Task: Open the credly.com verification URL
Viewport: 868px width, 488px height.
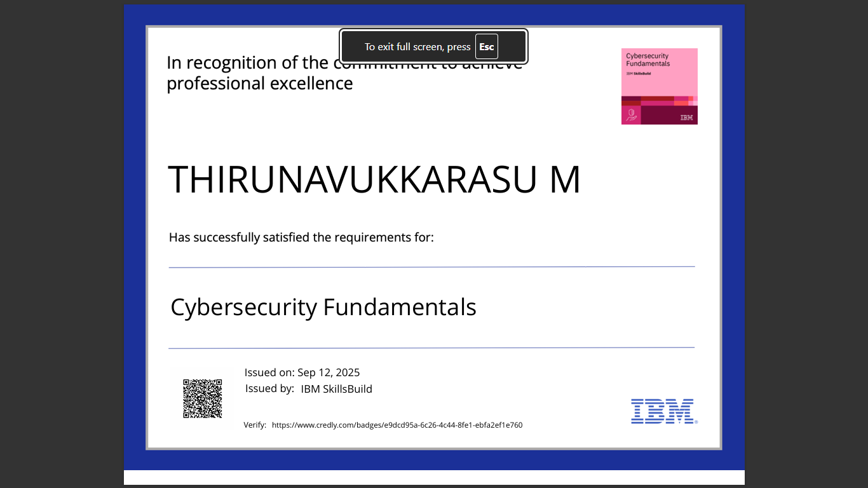Action: [x=397, y=425]
